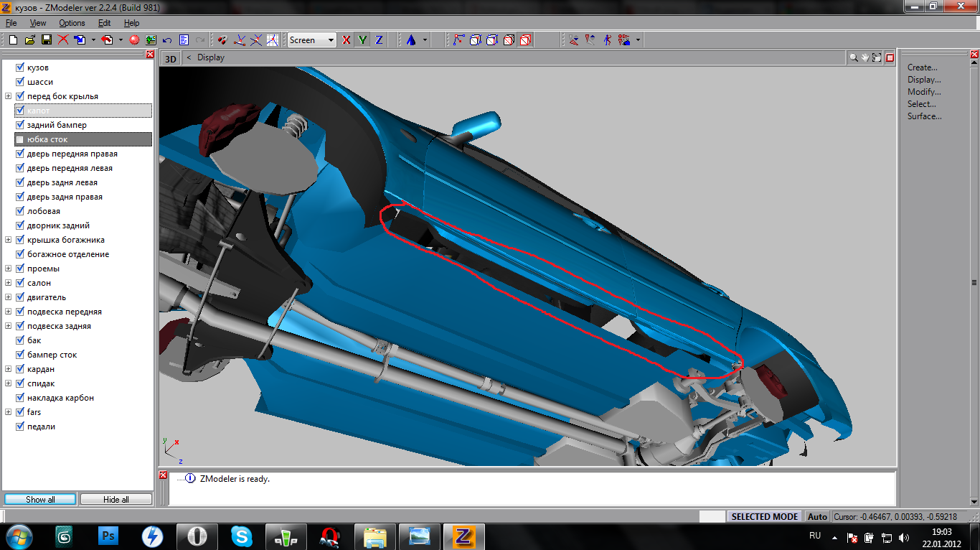Click the Save file icon in toolbar

[x=46, y=40]
